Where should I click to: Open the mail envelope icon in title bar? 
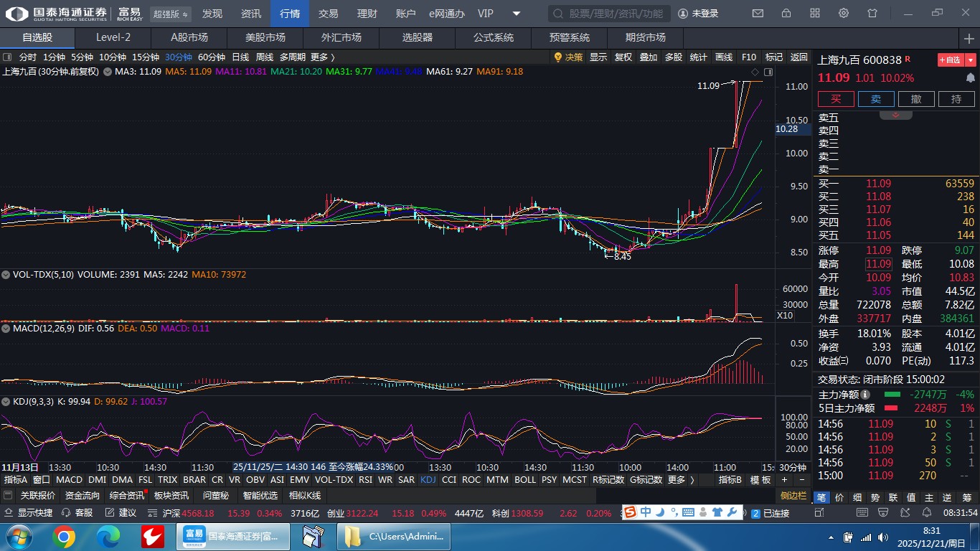[x=758, y=14]
